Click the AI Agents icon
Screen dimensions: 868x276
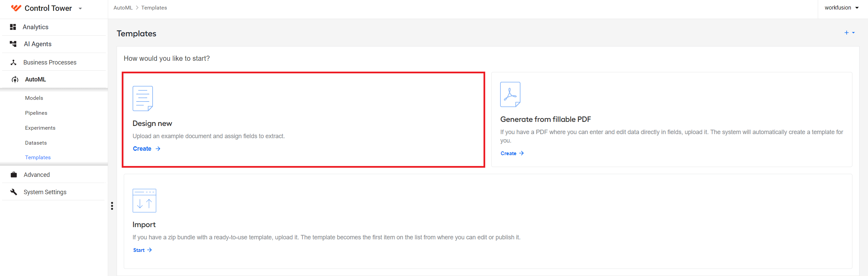13,44
